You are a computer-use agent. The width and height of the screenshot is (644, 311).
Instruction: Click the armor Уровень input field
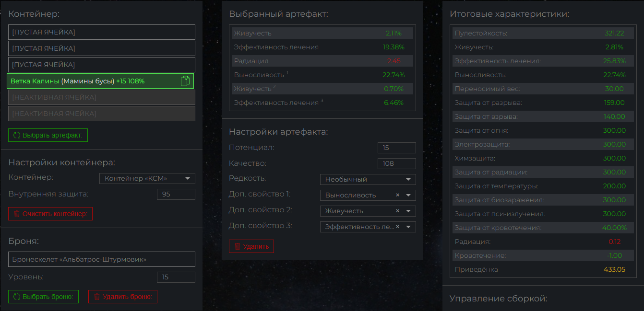[176, 277]
